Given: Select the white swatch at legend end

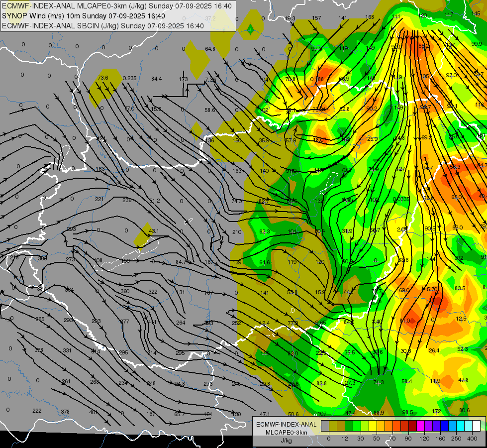Looking at the screenshot, I should pyautogui.click(x=477, y=426).
